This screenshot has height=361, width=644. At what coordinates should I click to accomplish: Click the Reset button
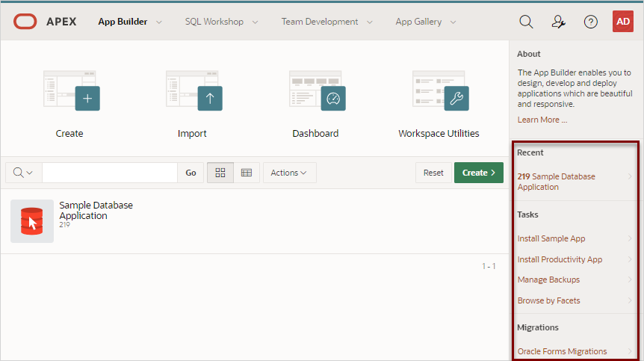point(433,173)
